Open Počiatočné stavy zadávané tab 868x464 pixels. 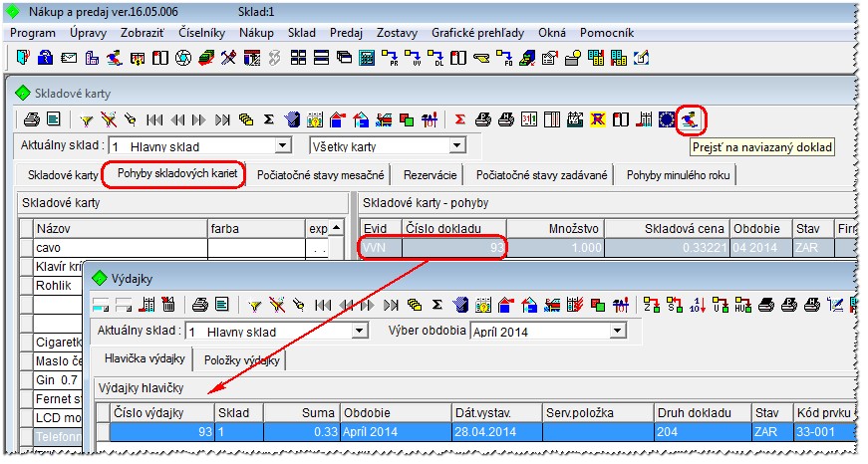(541, 175)
